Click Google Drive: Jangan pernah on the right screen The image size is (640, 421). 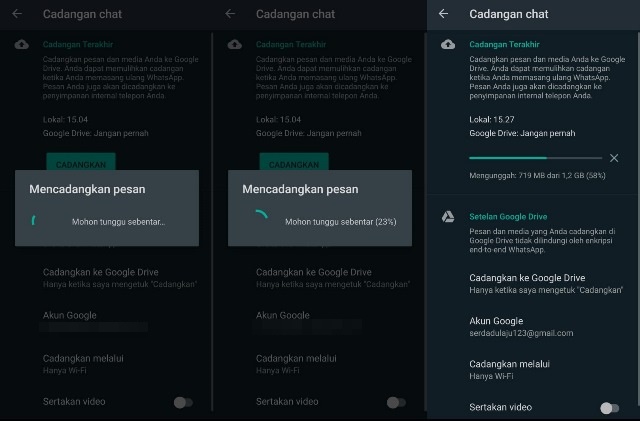522,133
